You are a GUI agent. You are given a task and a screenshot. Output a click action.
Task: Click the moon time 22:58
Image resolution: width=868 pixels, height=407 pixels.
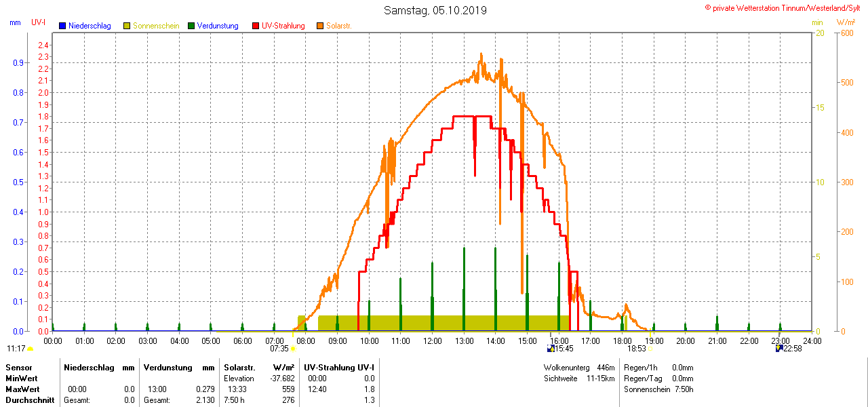[x=793, y=349]
